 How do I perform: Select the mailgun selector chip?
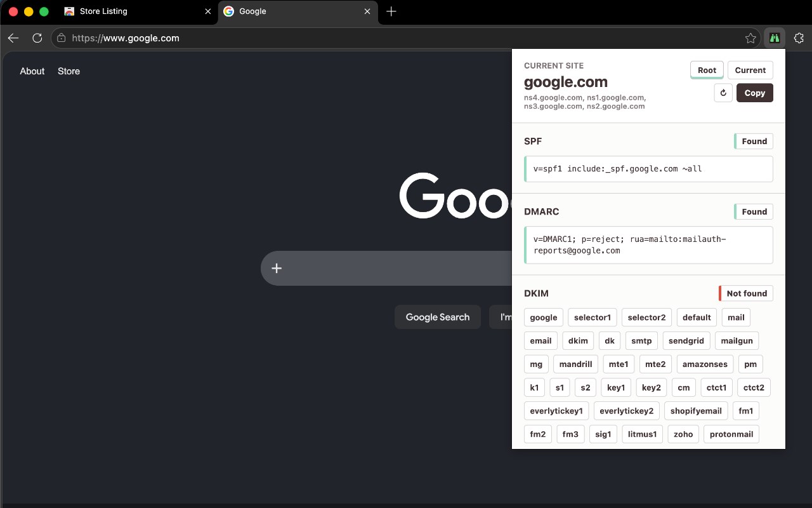pos(737,341)
